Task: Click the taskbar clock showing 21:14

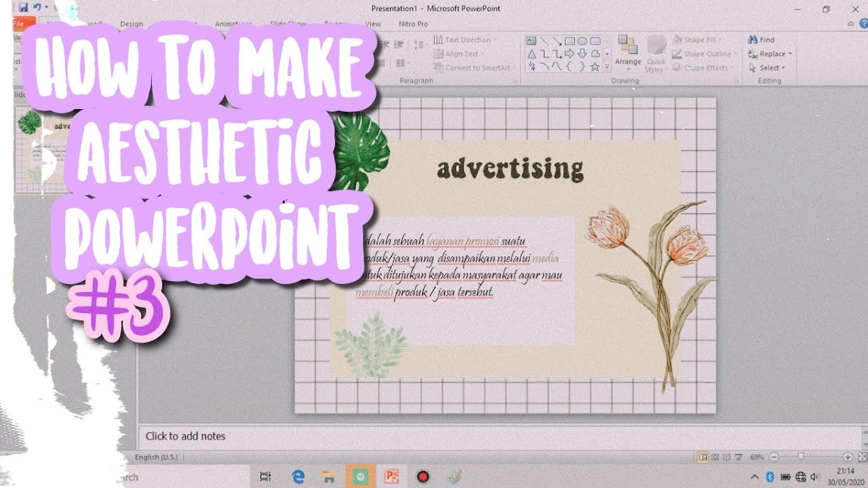Action: coord(846,476)
